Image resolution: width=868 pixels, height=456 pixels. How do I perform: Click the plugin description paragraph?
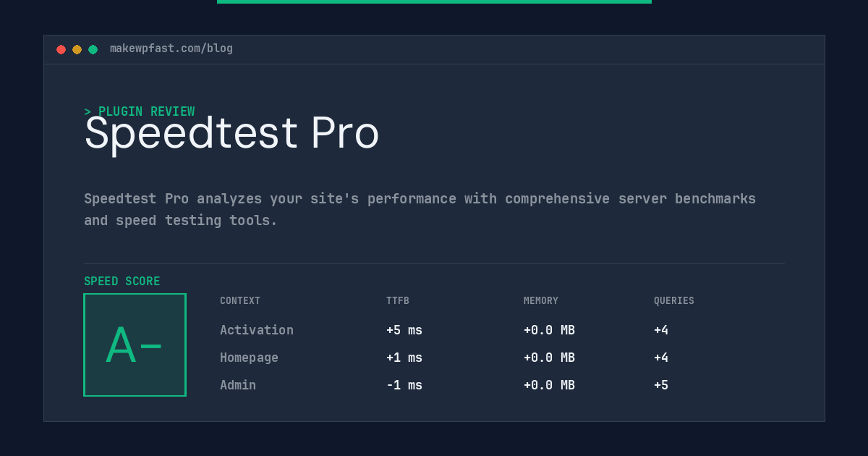[x=420, y=209]
